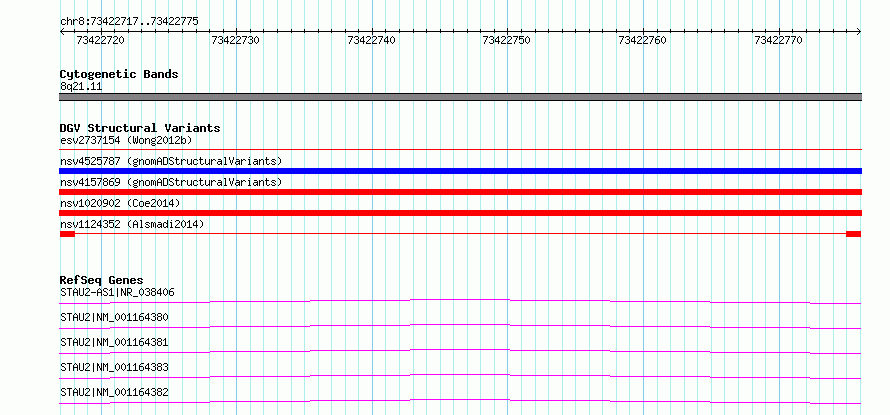Click the 8q21.11 band label
Screen dimensions: 890x415
81,87
